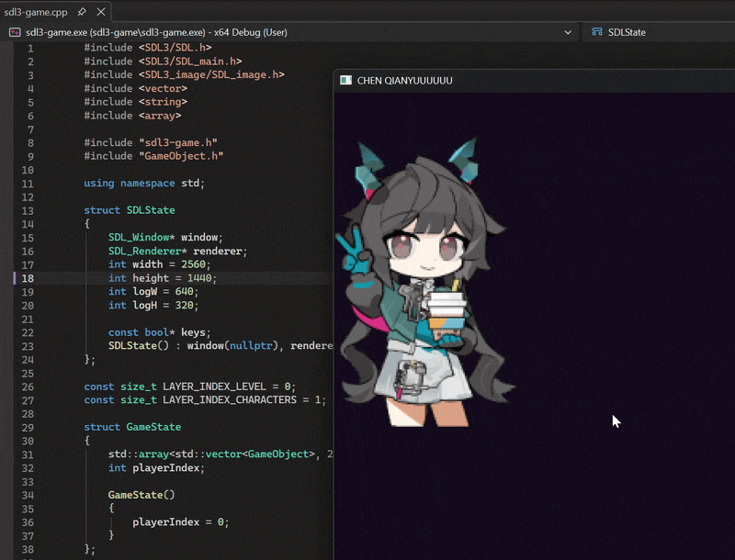735x560 pixels.
Task: Click 'const bool* keys;' line
Action: [159, 332]
